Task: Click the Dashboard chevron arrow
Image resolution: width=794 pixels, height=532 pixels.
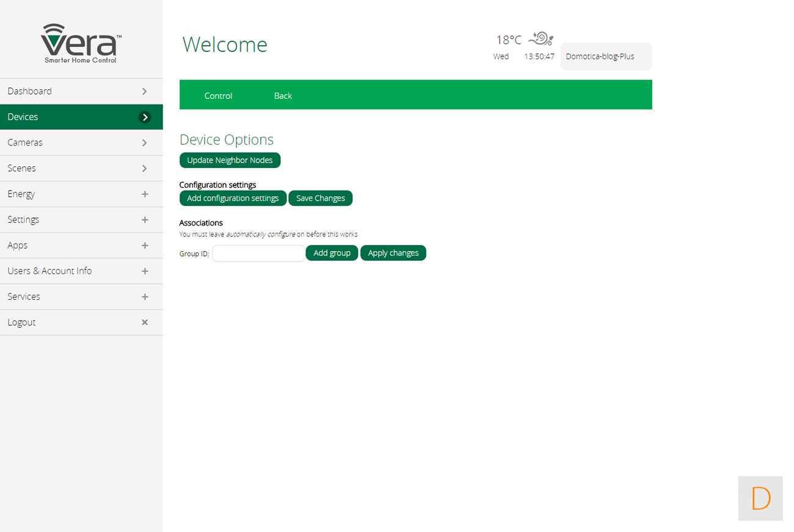Action: (145, 91)
